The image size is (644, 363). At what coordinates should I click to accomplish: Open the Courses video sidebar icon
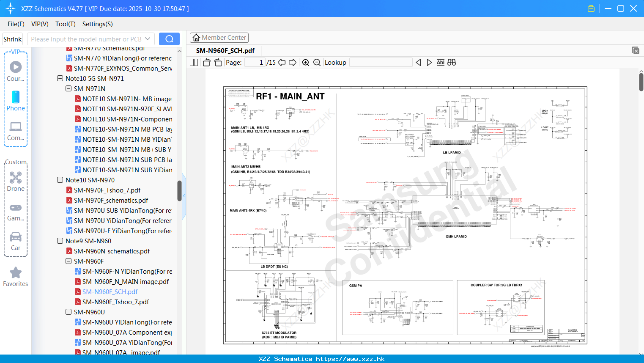[x=16, y=71]
